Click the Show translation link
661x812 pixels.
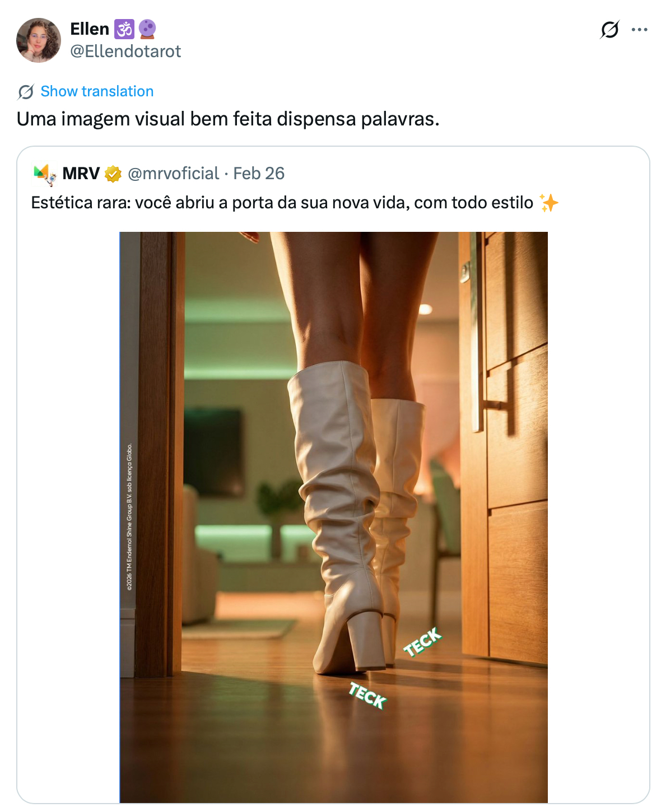tap(97, 91)
